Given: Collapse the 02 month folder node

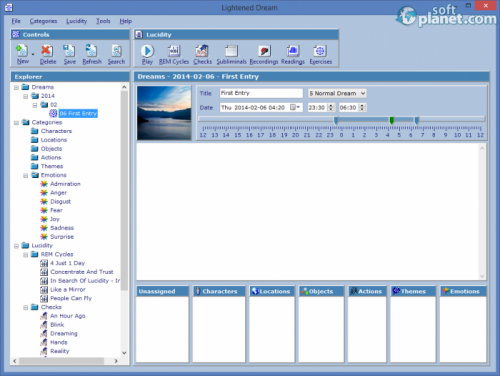Looking at the screenshot, I should tap(35, 105).
